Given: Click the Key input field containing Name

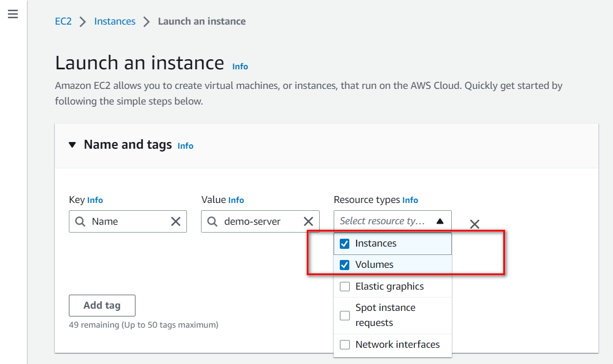Looking at the screenshot, I should point(129,221).
